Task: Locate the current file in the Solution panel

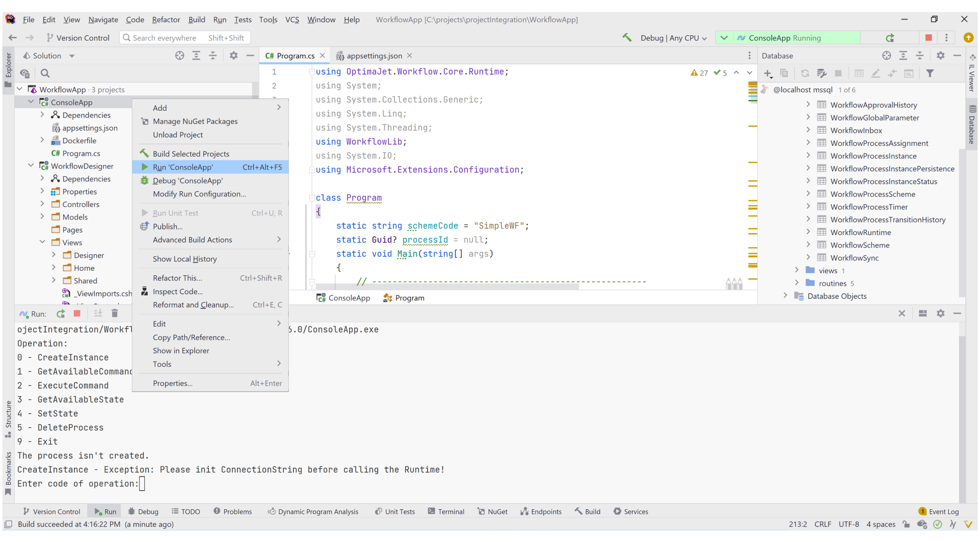Action: coord(180,56)
